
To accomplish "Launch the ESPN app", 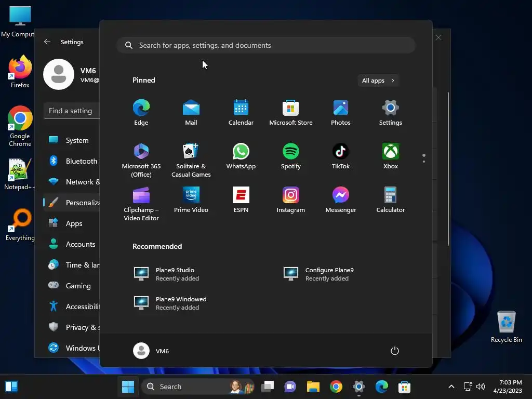I will pyautogui.click(x=241, y=200).
